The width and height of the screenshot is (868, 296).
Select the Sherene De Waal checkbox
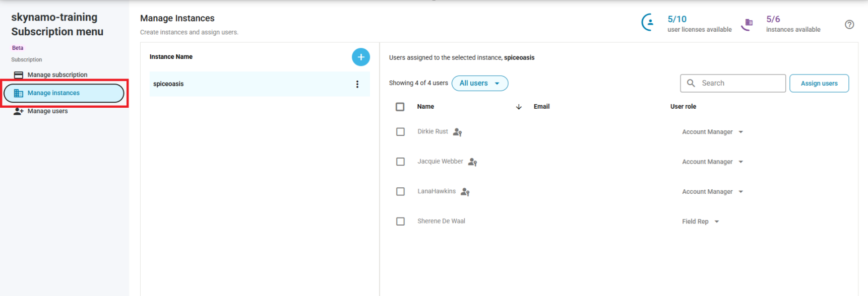[400, 221]
